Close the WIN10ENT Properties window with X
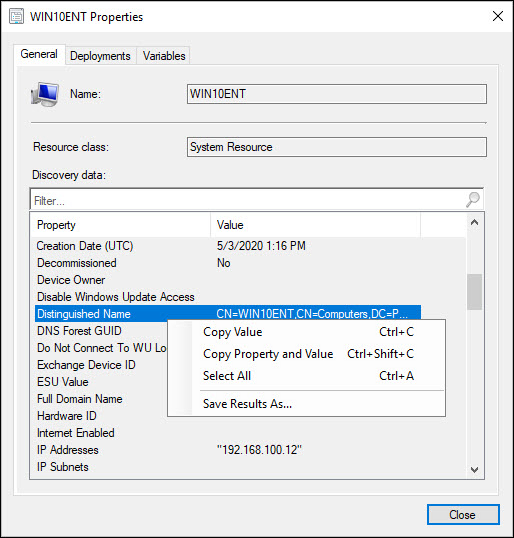The image size is (514, 538). [x=498, y=16]
